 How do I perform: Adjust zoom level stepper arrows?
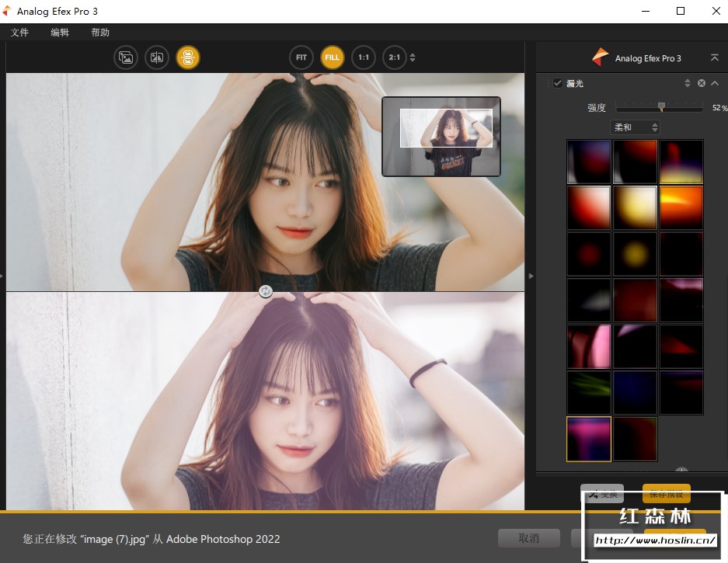pos(413,57)
